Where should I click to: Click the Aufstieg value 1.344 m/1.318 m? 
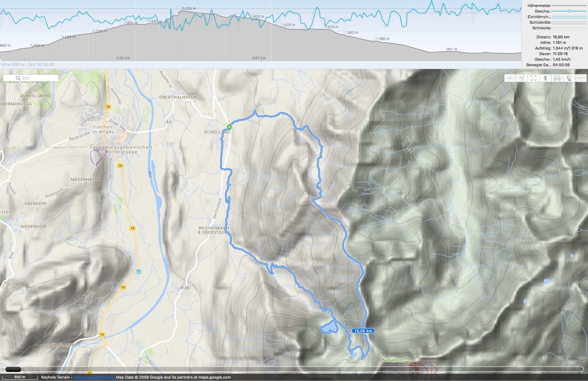click(x=568, y=48)
